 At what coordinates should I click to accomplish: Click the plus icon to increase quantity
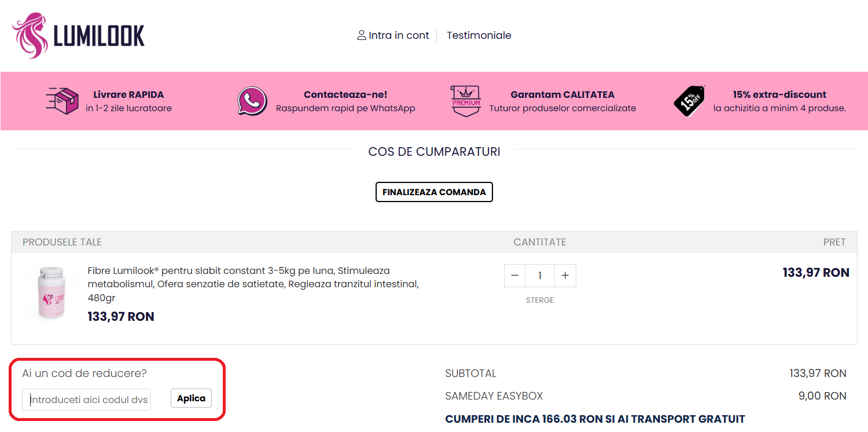tap(565, 275)
